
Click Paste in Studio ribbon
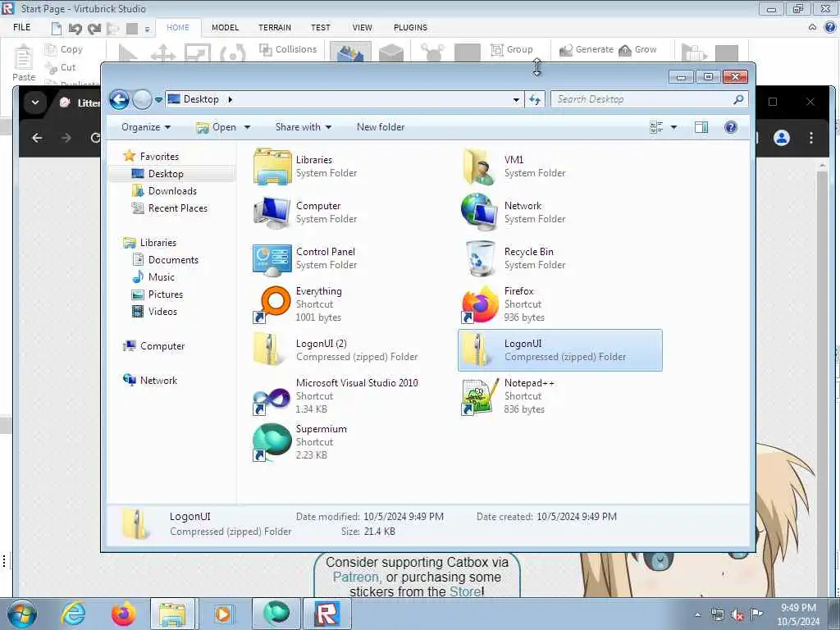pos(24,63)
